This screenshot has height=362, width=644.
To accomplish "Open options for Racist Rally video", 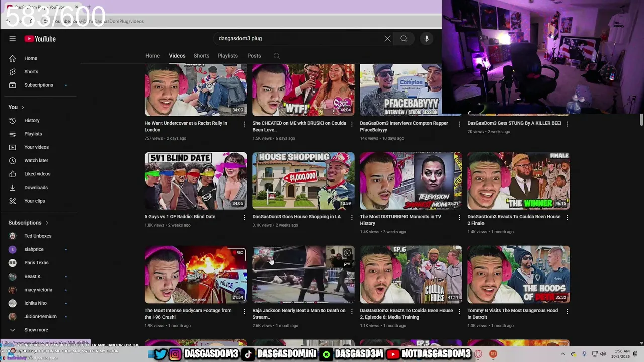I will coord(244,124).
